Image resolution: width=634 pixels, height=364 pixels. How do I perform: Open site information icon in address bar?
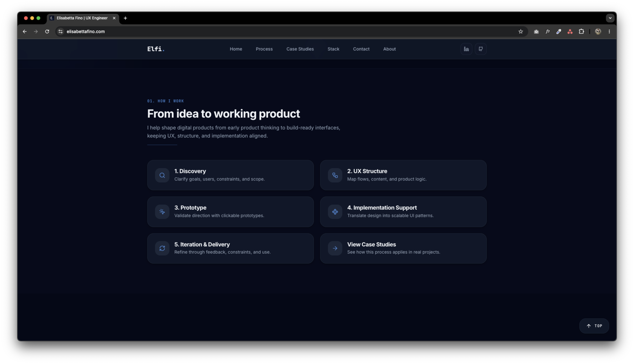tap(60, 32)
